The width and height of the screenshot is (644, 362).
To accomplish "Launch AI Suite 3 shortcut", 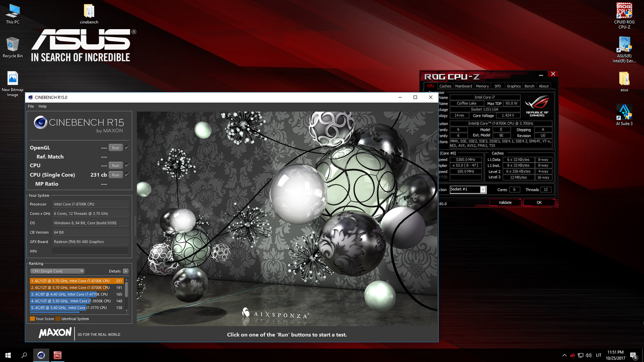I will click(x=624, y=115).
